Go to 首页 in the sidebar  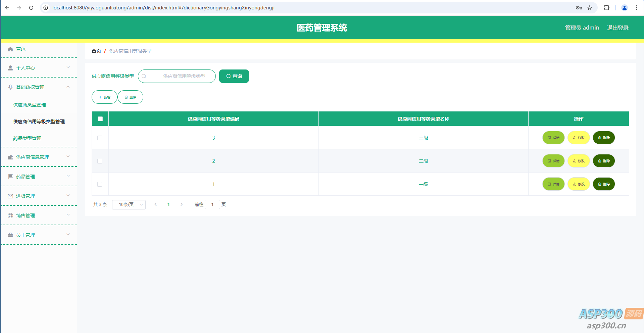(21, 49)
